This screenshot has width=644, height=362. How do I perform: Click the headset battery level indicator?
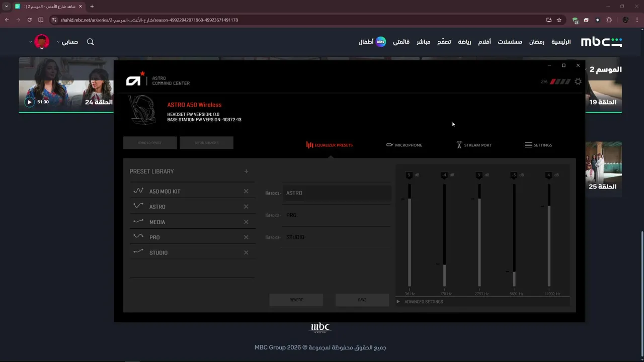[560, 81]
